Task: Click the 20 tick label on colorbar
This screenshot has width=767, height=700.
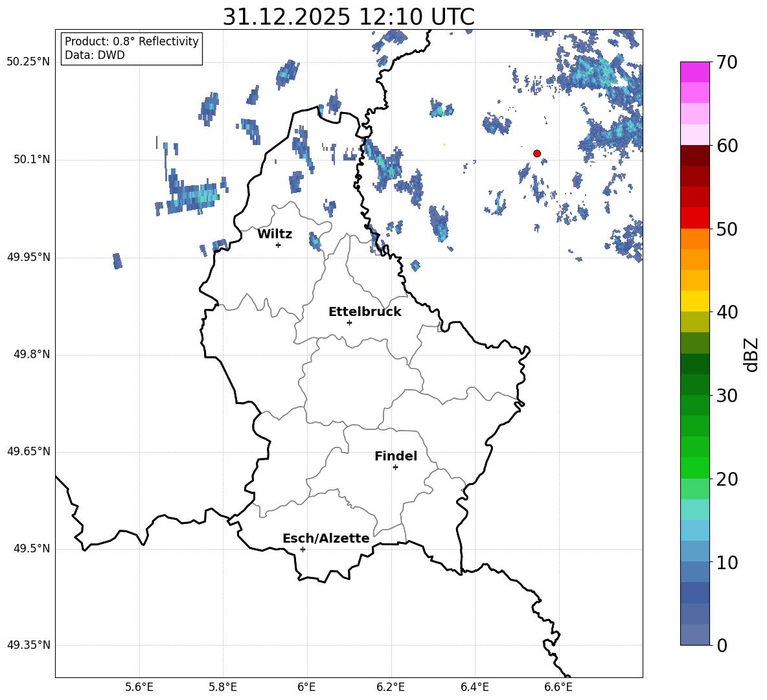Action: click(x=727, y=479)
